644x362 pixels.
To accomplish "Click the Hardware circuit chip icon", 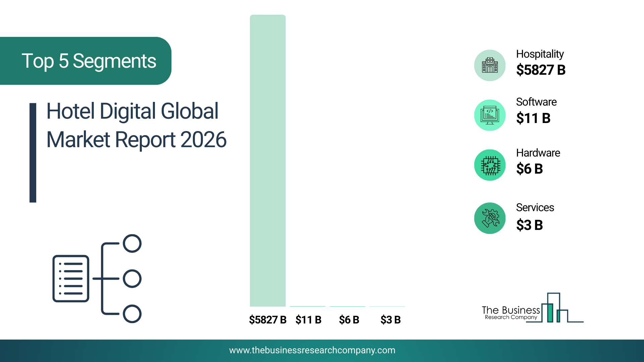I will 490,165.
